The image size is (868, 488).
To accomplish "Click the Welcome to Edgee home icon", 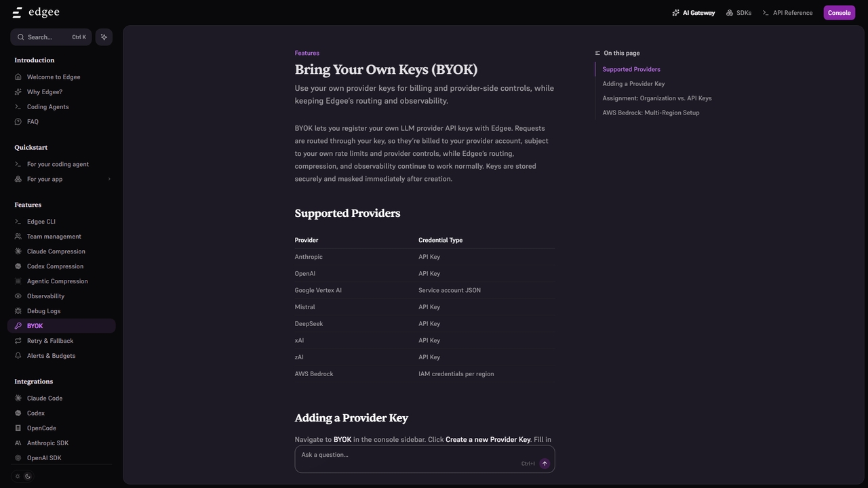I will coord(18,77).
